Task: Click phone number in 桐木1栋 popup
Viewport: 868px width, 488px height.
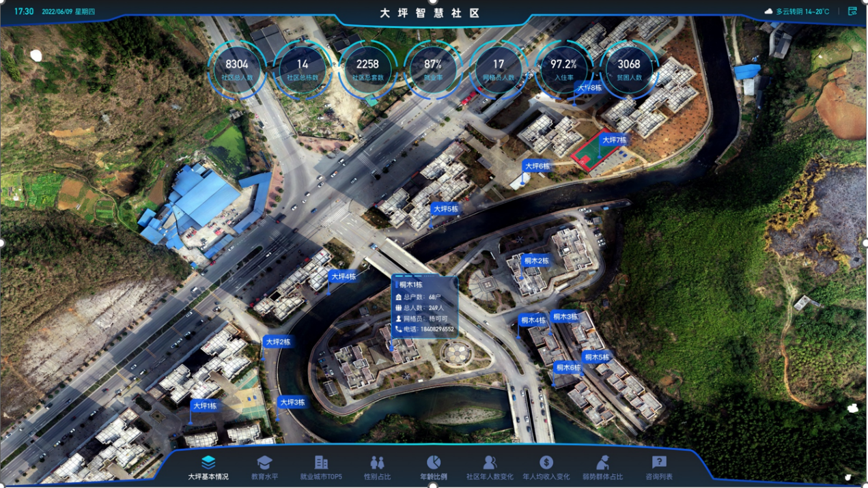Action: click(x=436, y=329)
